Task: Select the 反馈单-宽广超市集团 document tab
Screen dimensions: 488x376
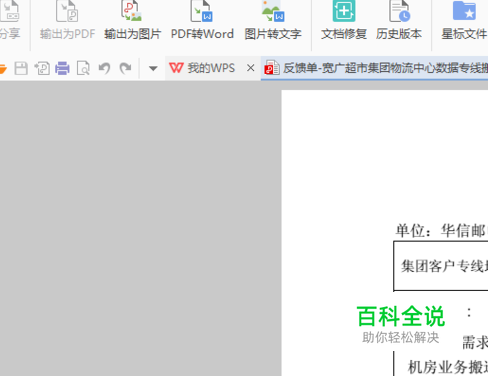Action: [375, 68]
